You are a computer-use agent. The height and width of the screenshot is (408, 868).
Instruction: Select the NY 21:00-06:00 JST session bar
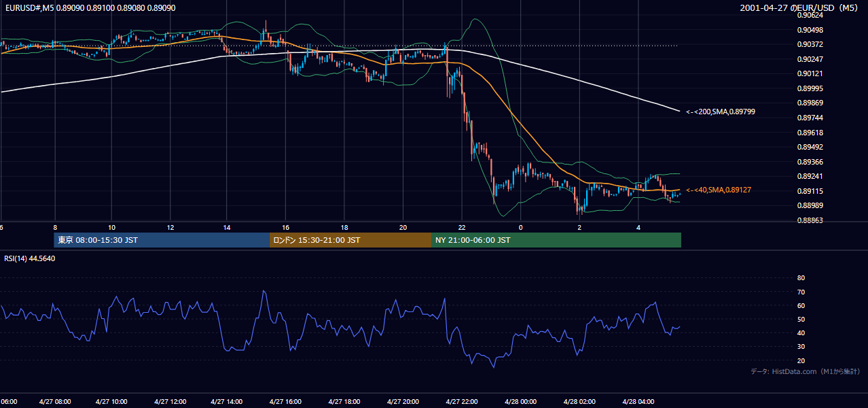point(556,240)
